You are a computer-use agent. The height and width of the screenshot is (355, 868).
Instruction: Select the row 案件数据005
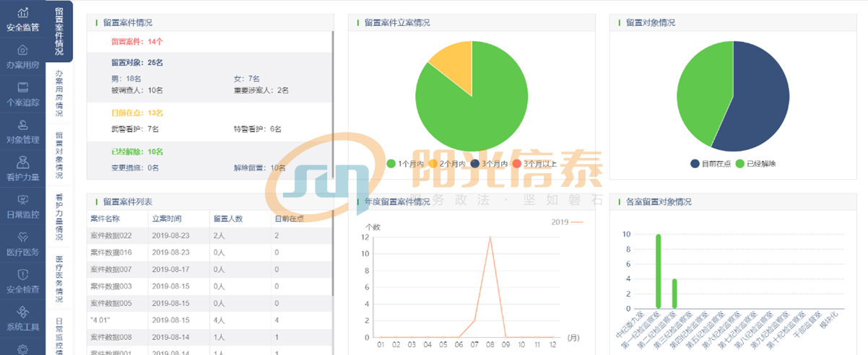(x=209, y=303)
